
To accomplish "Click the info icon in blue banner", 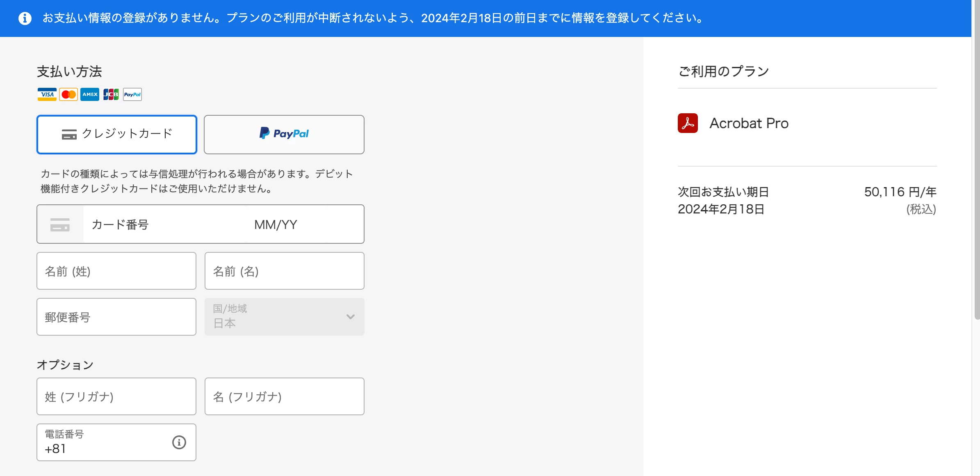I will pos(25,18).
